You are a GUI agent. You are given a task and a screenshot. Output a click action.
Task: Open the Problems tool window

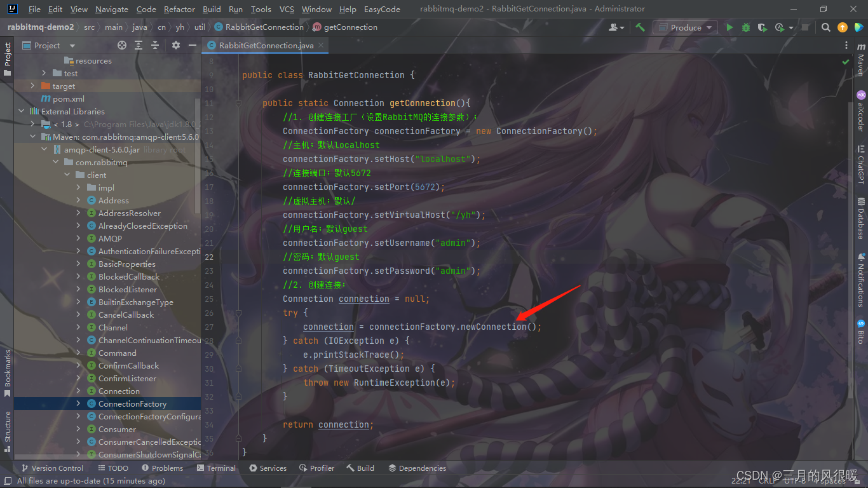pos(162,468)
